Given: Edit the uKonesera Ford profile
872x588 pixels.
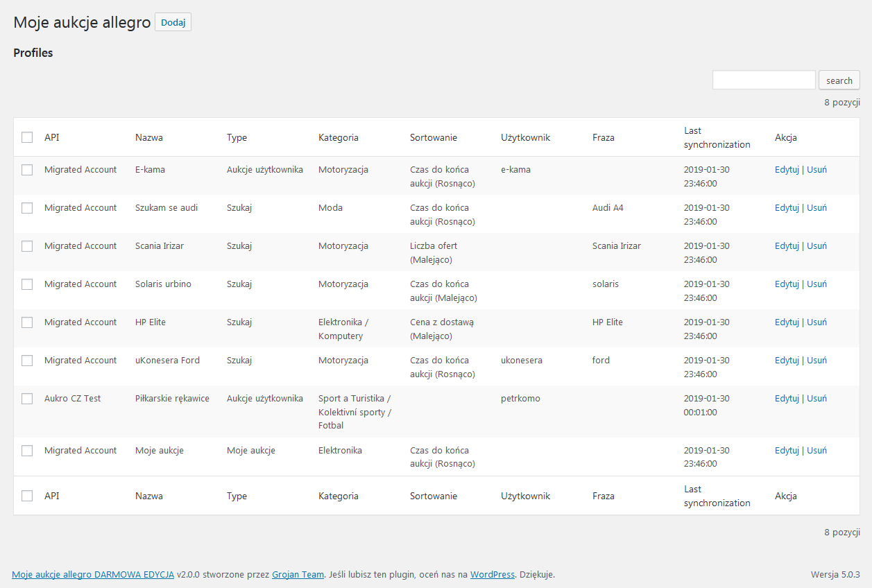Looking at the screenshot, I should click(x=787, y=361).
